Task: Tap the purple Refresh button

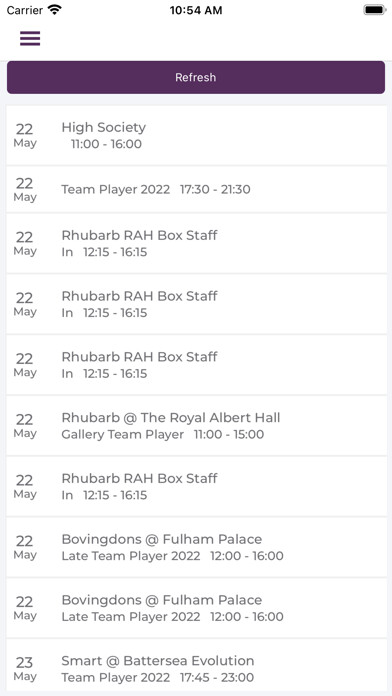Action: point(196,77)
